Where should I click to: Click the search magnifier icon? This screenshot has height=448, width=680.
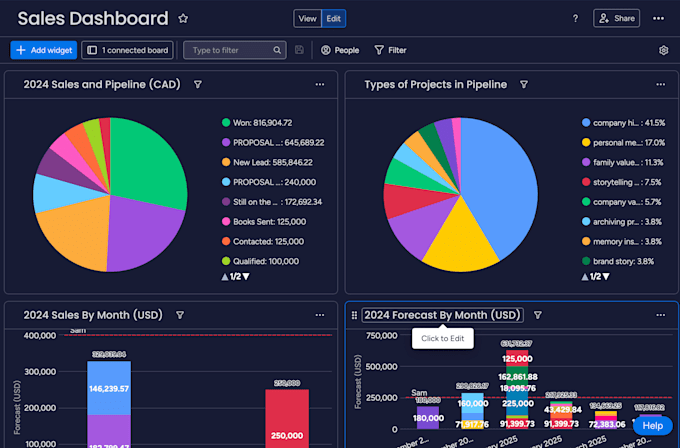[277, 50]
